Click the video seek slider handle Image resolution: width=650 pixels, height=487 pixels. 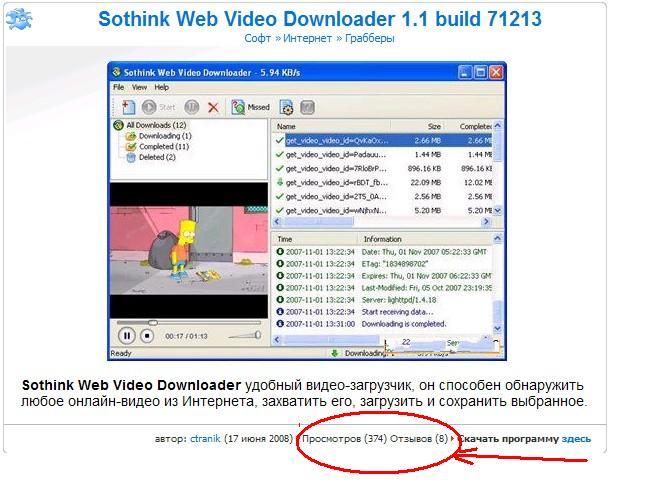[153, 322]
